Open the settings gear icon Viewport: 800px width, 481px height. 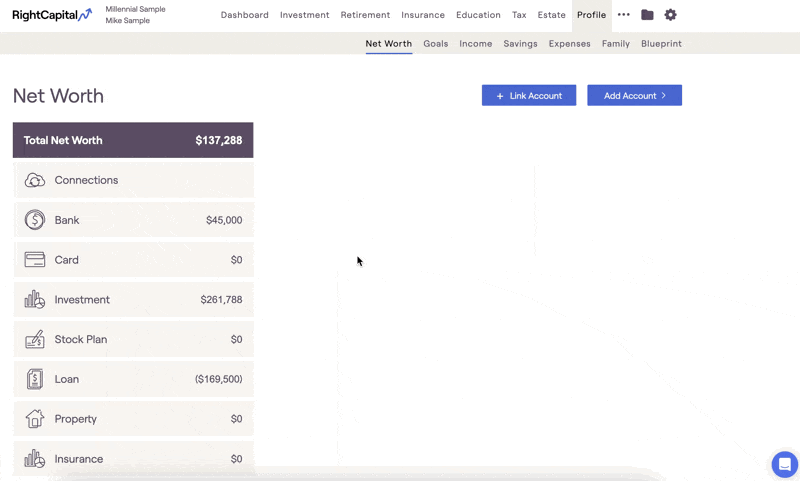tap(670, 15)
